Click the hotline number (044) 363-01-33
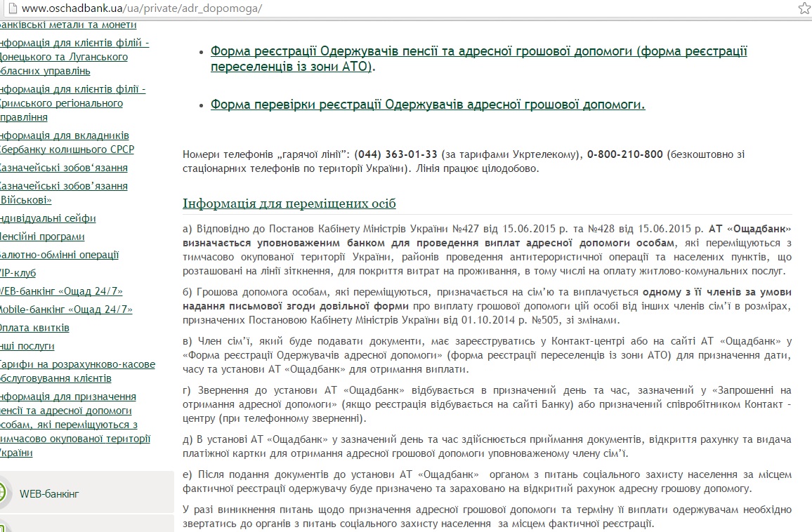 [x=395, y=154]
